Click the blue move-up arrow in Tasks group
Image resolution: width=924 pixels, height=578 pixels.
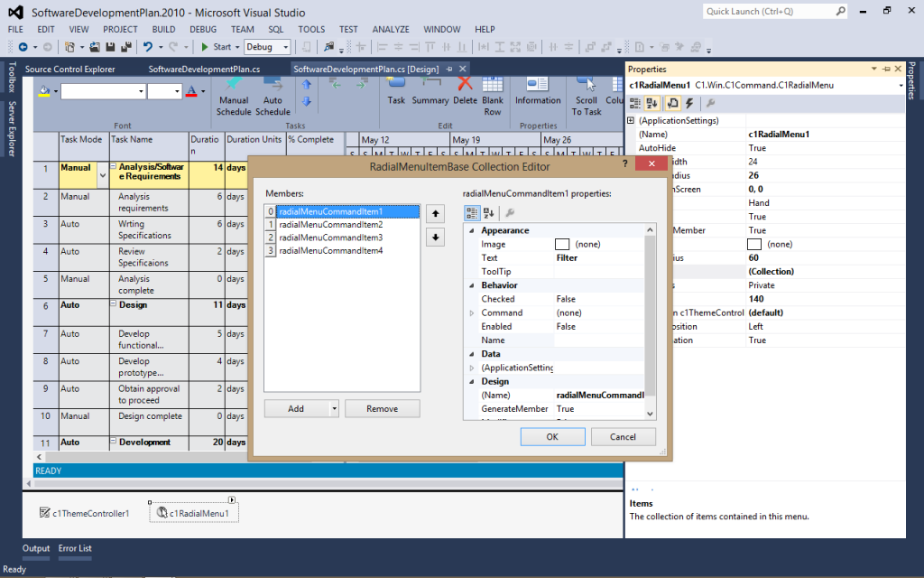[x=307, y=85]
